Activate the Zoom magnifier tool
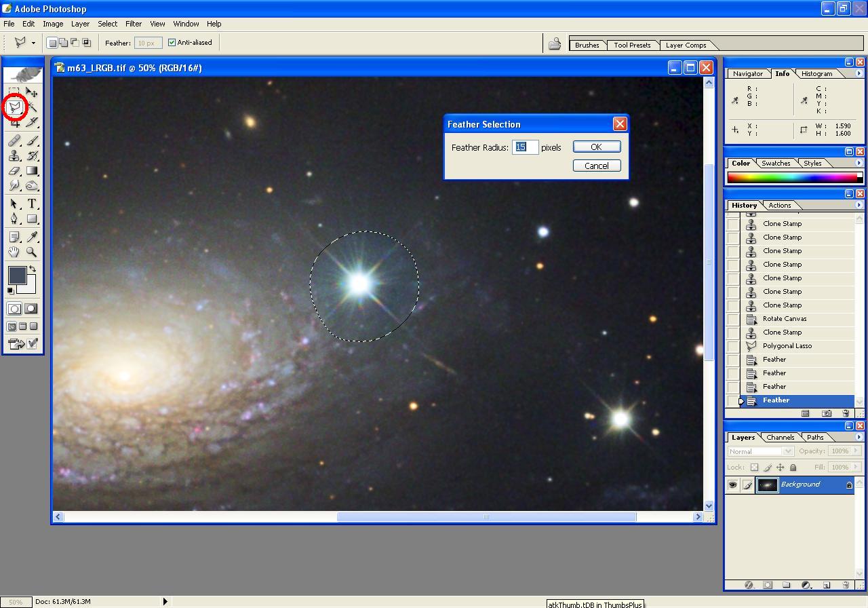 (x=32, y=252)
